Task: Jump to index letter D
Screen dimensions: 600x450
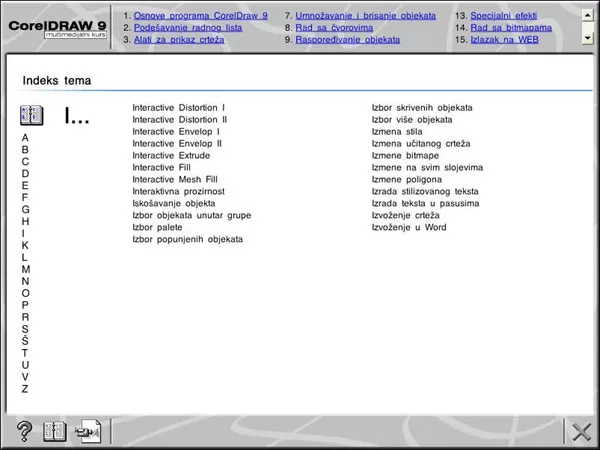Action: [x=25, y=174]
